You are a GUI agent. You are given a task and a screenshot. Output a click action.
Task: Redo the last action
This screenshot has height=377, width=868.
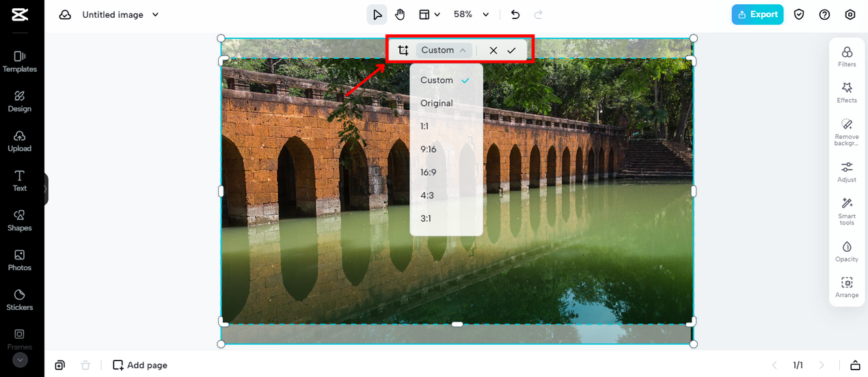(x=538, y=14)
